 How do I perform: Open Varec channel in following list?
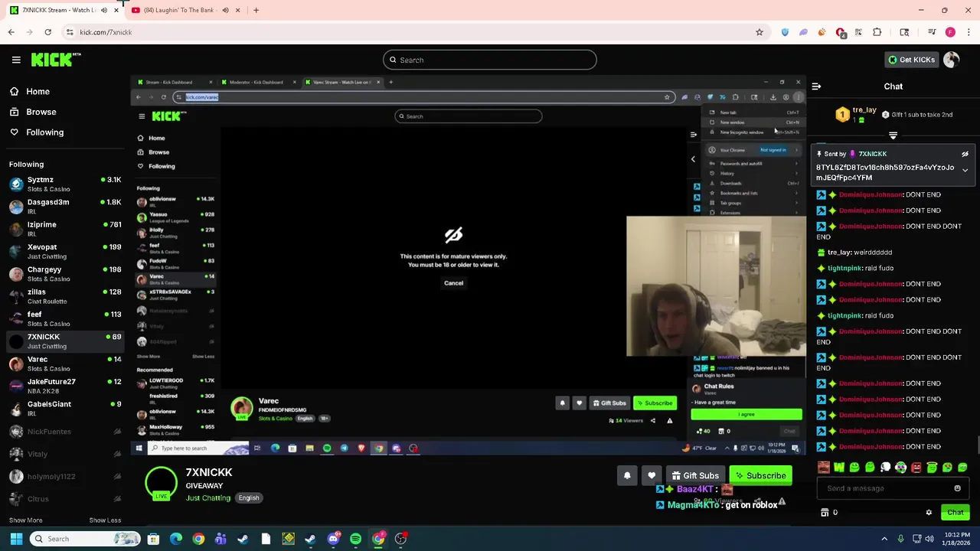64,364
